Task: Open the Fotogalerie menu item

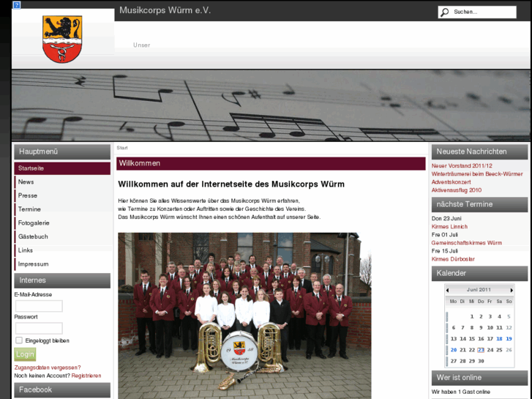Action: [62, 223]
